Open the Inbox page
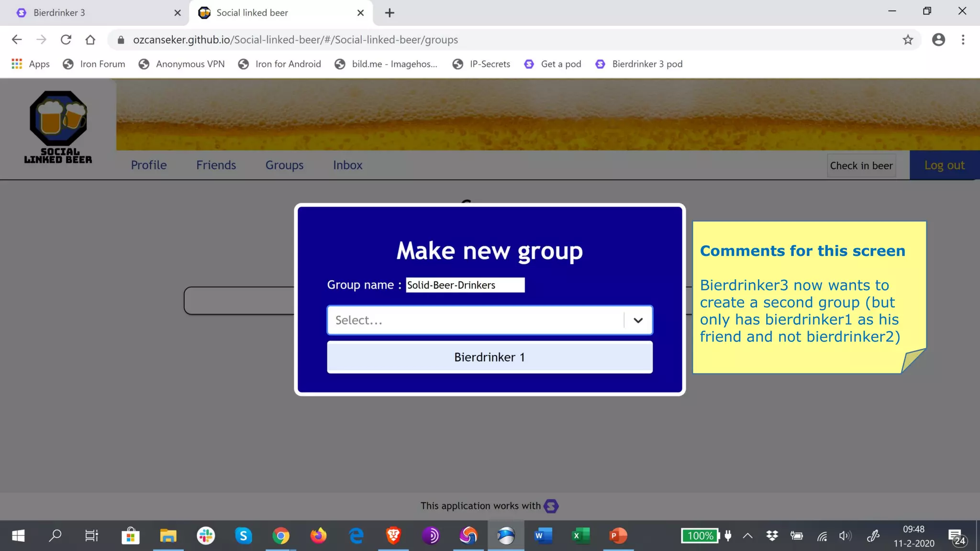 (x=348, y=165)
